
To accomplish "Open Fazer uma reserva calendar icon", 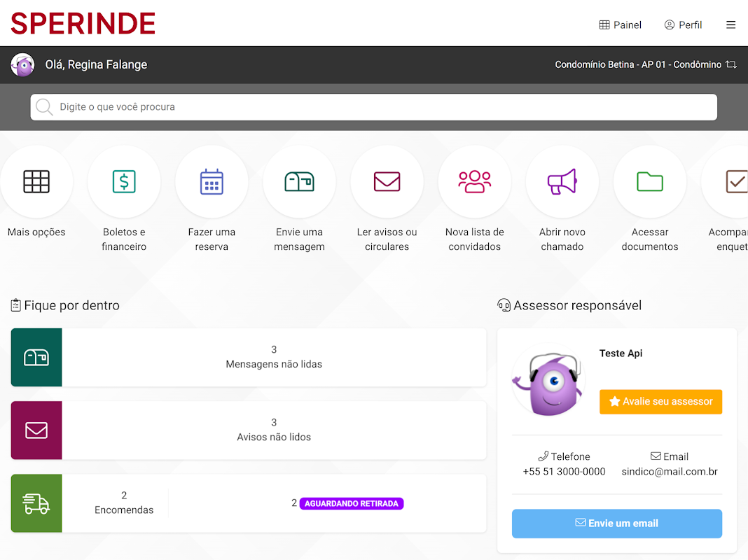I will point(212,181).
